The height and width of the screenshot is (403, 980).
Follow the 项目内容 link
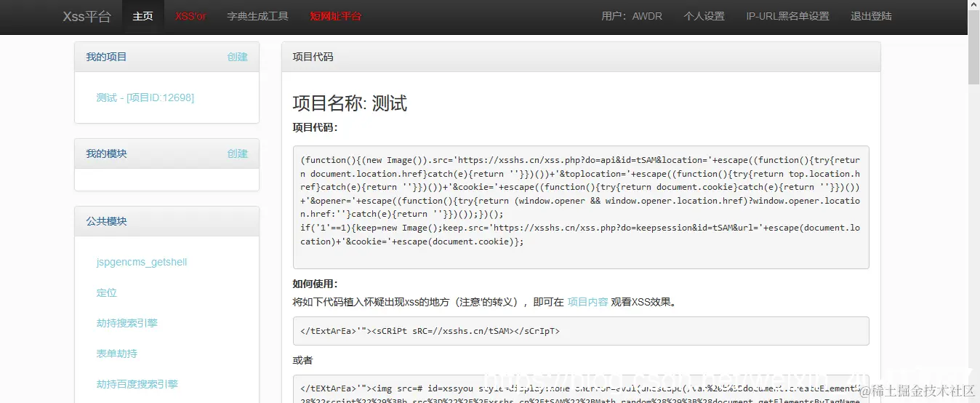[587, 302]
